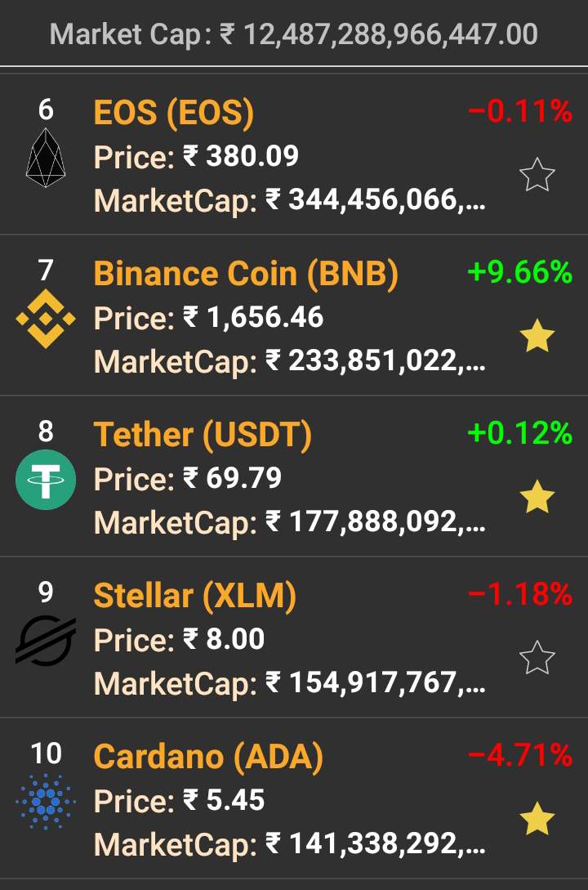Image resolution: width=588 pixels, height=890 pixels.
Task: Tap Binance Coin's +9.66% change
Action: pyautogui.click(x=519, y=272)
